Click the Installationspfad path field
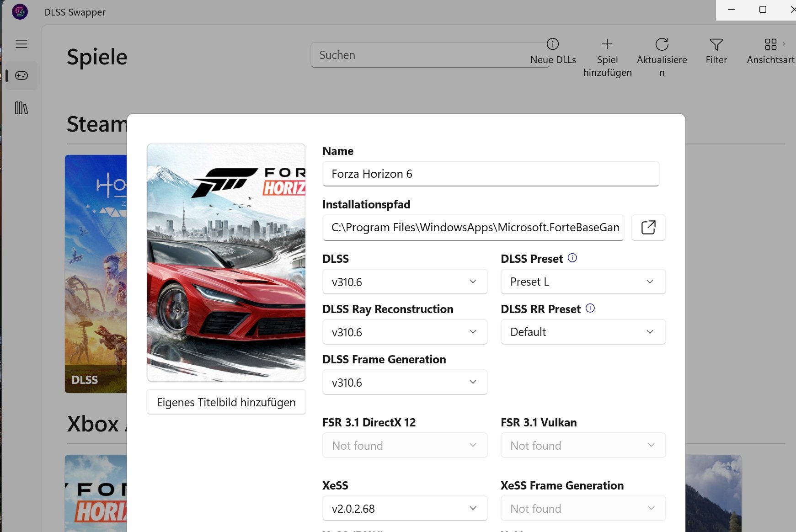Screen dimensions: 796x532 pyautogui.click(x=473, y=227)
